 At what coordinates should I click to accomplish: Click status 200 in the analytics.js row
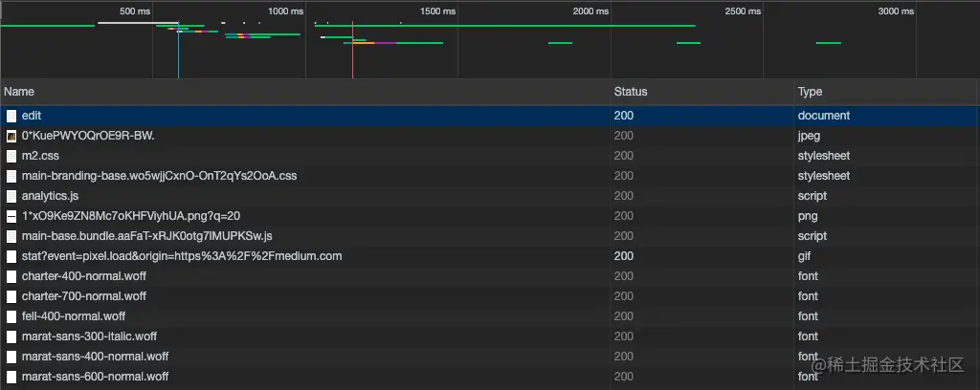click(x=624, y=196)
